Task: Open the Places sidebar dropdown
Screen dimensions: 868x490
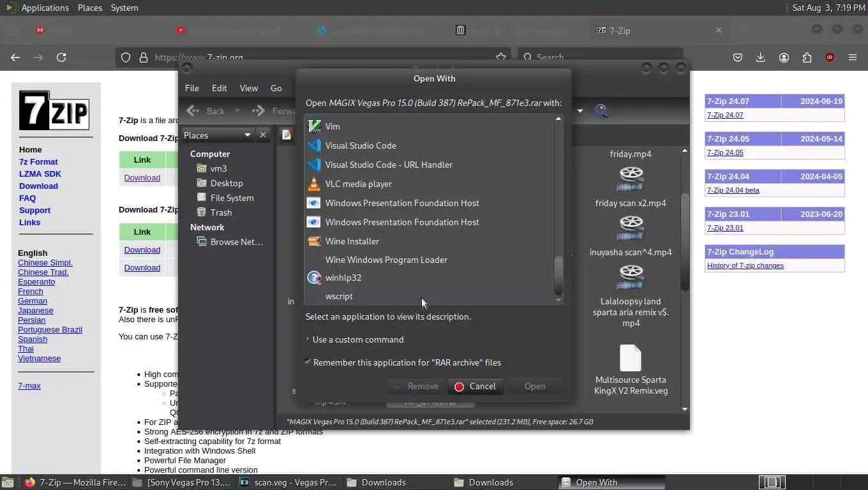Action: click(217, 135)
